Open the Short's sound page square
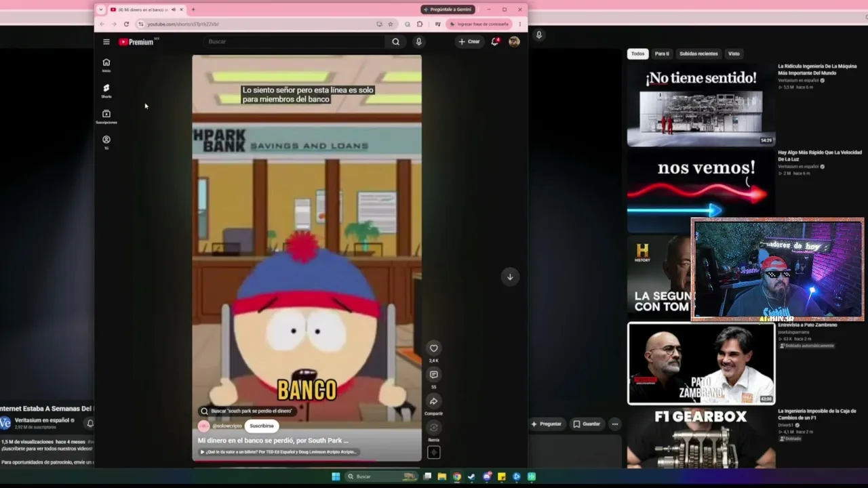The width and height of the screenshot is (868, 488). (x=434, y=452)
